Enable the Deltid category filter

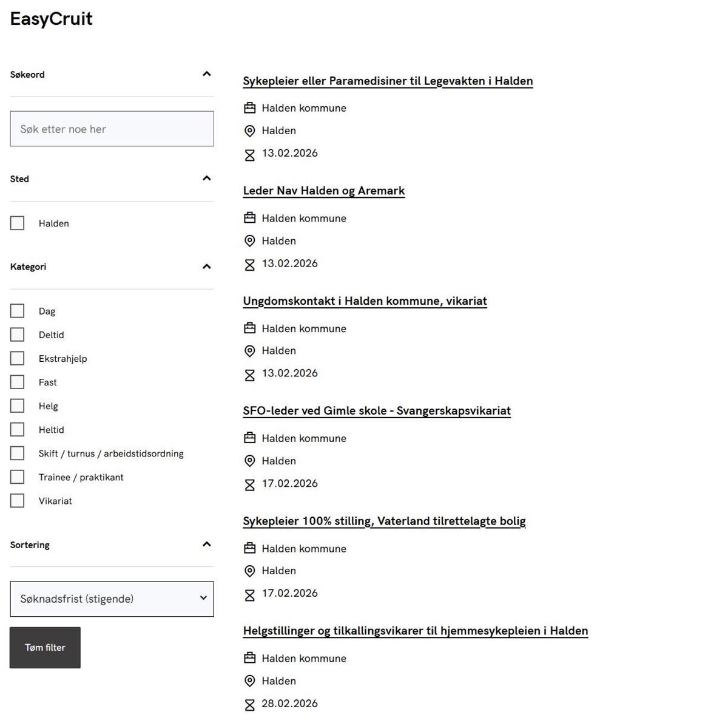click(x=18, y=335)
